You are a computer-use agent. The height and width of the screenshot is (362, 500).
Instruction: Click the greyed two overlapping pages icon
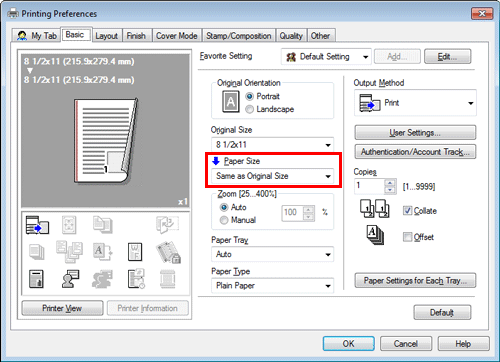tap(102, 224)
